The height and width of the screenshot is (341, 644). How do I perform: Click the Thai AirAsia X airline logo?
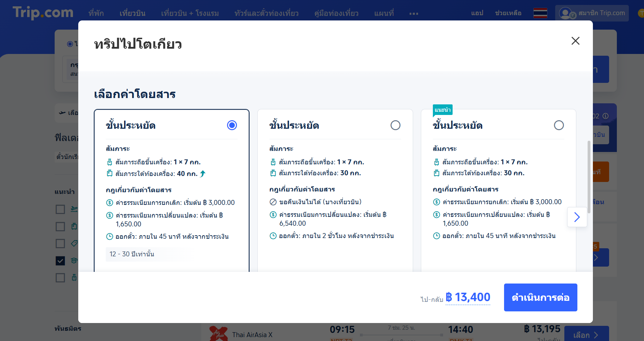tap(218, 334)
